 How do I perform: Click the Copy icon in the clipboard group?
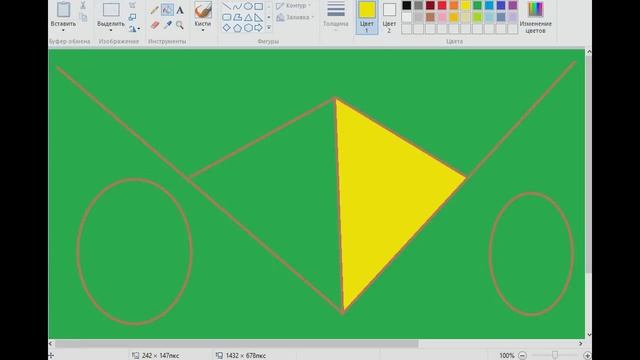point(83,17)
